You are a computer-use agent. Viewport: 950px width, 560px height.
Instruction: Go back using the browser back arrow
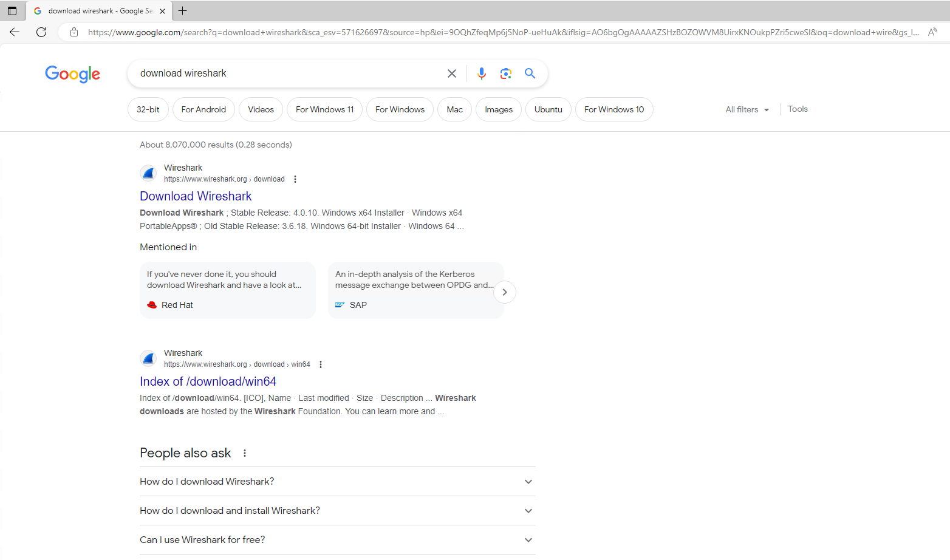tap(14, 32)
